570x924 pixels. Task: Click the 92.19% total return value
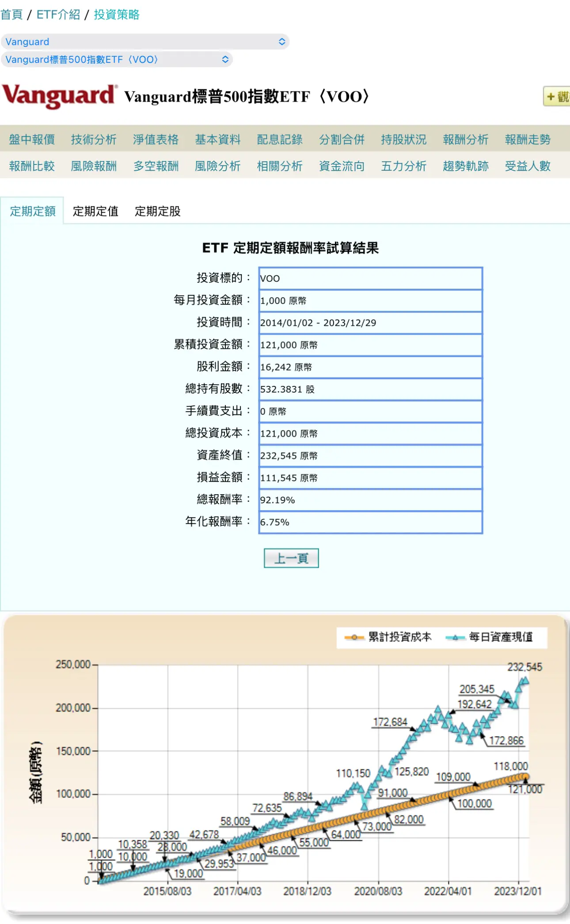pyautogui.click(x=277, y=500)
